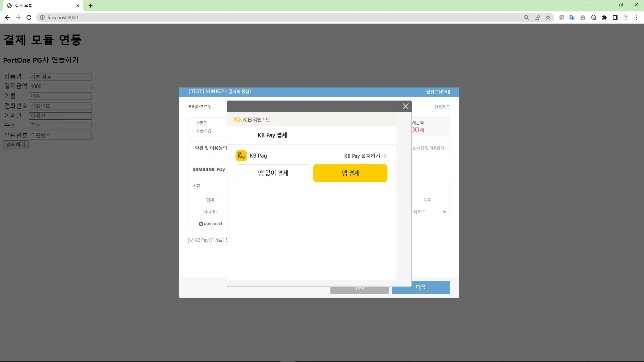Click the KB국민카드 logo
The image size is (644, 362).
pos(252,120)
